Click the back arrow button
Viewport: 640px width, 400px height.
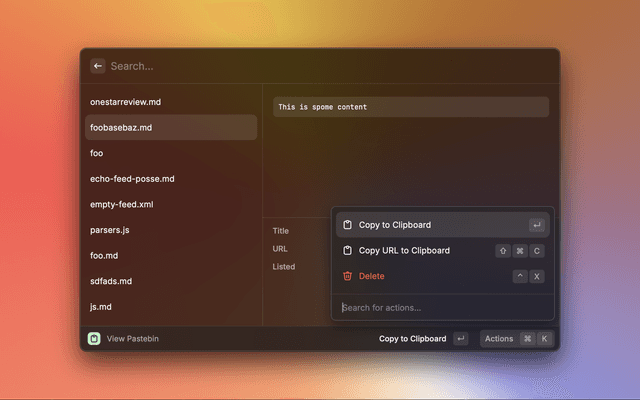[x=98, y=66]
